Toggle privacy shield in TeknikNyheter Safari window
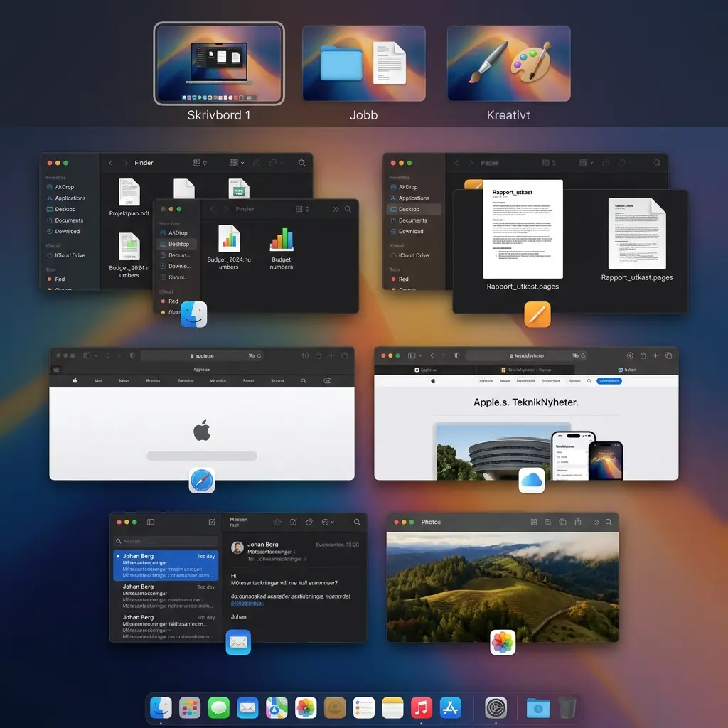The image size is (728, 728). pyautogui.click(x=457, y=355)
